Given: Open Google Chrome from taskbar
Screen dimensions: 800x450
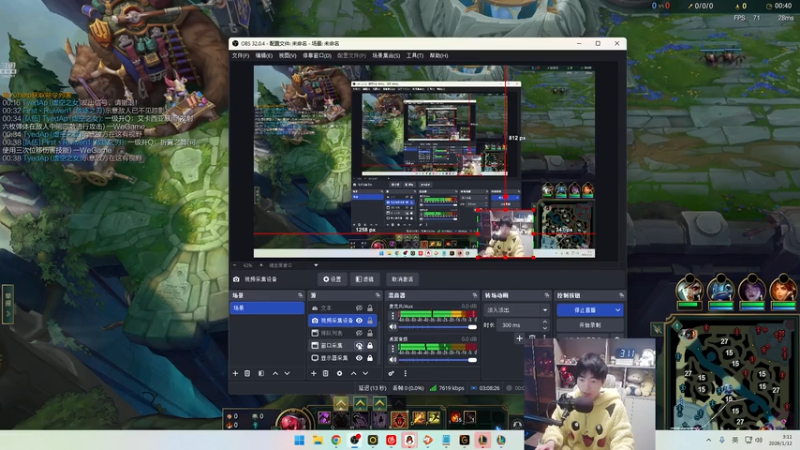Looking at the screenshot, I should pos(336,440).
